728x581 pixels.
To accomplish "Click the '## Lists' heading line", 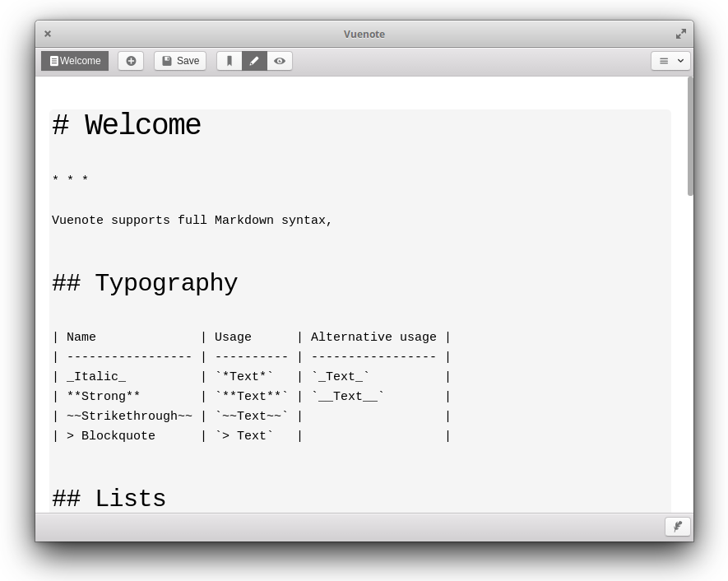I will point(109,499).
